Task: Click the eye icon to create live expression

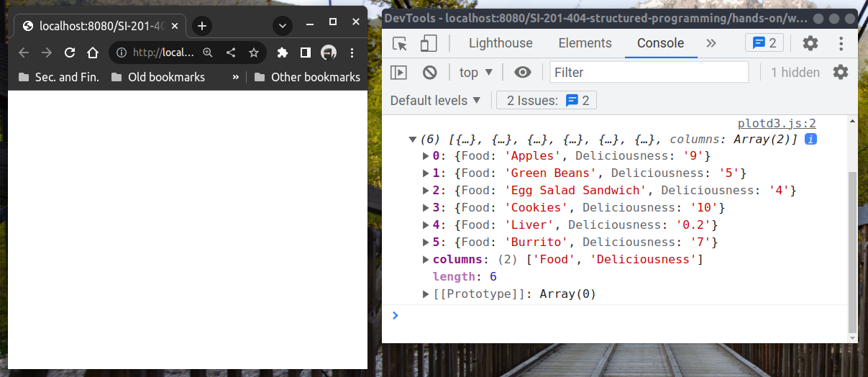Action: [x=523, y=73]
